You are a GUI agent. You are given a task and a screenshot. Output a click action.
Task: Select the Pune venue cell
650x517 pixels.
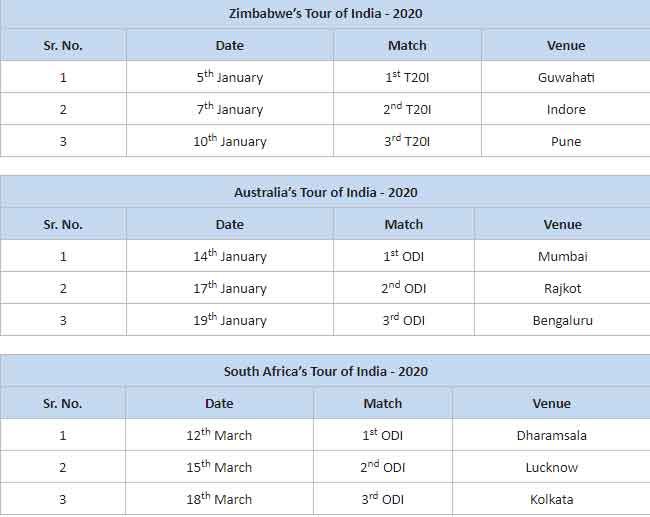point(566,141)
